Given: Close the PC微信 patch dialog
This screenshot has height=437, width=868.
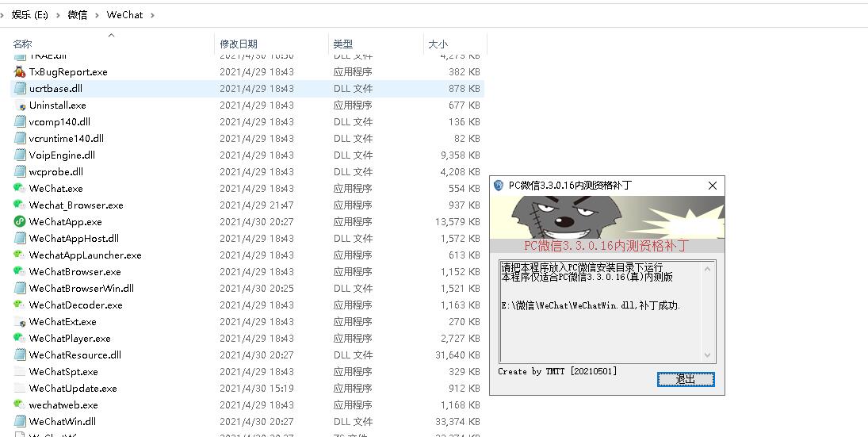Looking at the screenshot, I should tap(713, 186).
